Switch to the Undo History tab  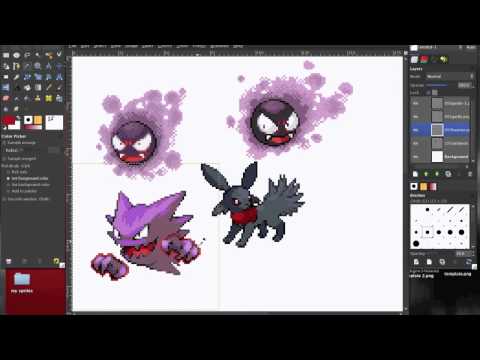pos(444,60)
